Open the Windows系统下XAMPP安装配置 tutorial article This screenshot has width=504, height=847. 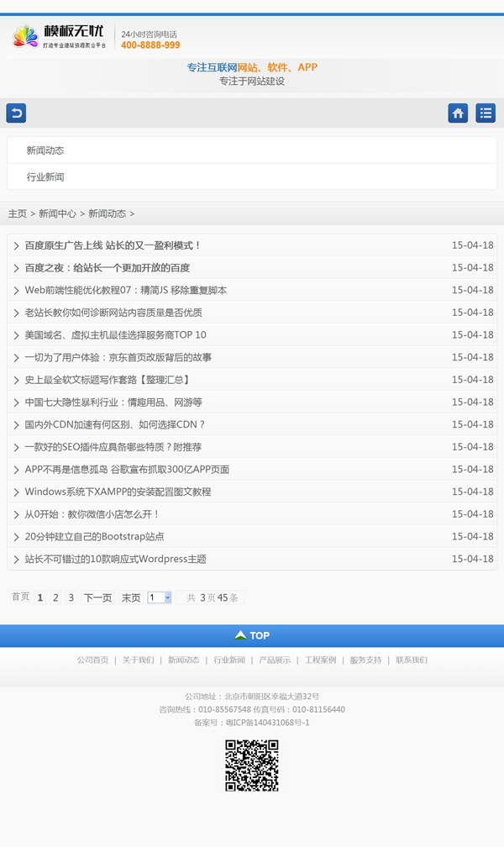pyautogui.click(x=118, y=492)
